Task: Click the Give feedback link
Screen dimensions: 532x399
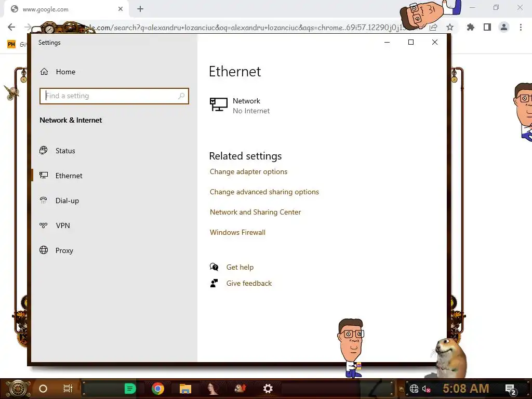Action: (249, 283)
